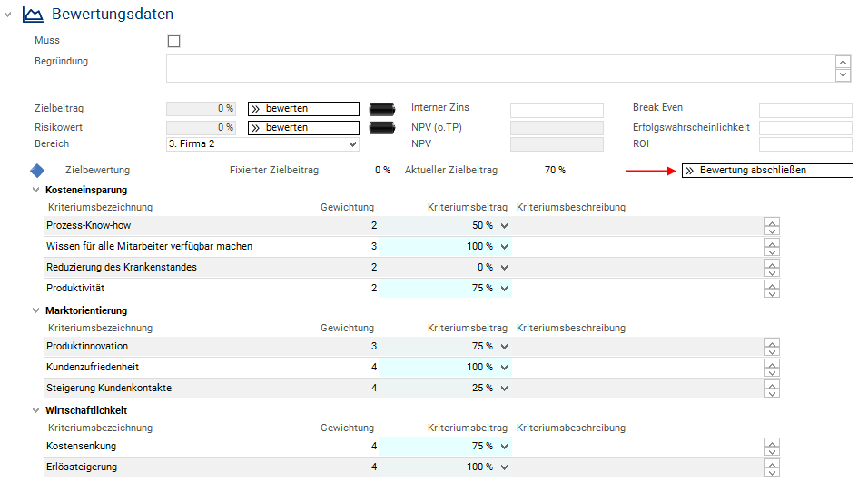This screenshot has height=492, width=868.
Task: Click into the Interner Zins input field
Action: [x=557, y=110]
